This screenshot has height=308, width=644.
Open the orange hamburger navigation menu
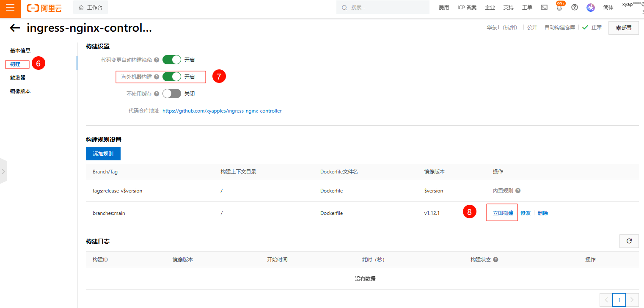pyautogui.click(x=10, y=8)
